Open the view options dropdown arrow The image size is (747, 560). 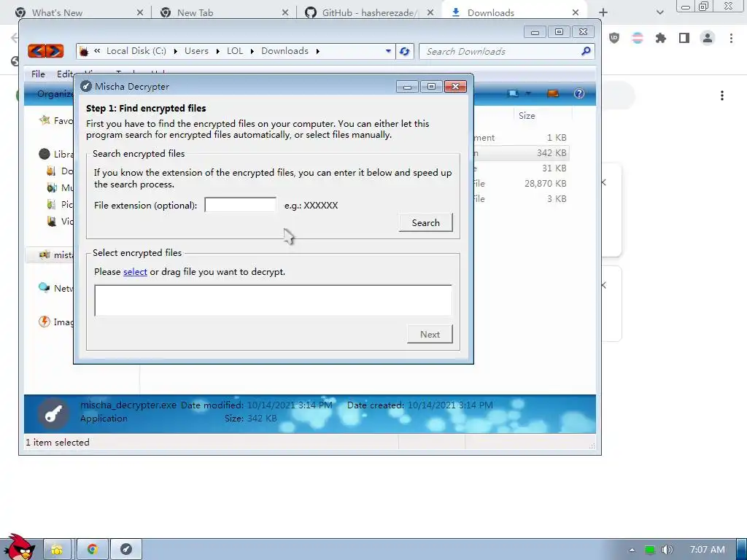tap(528, 93)
